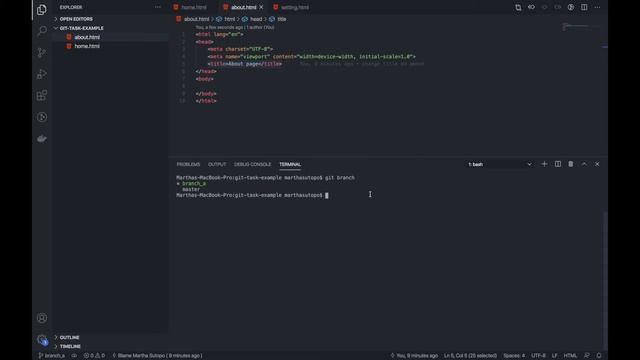Click the LF end-of-line status item
The image size is (640, 360).
pyautogui.click(x=554, y=356)
